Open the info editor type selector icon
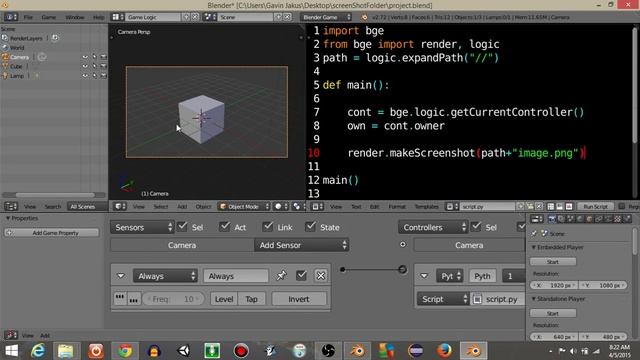 (11, 17)
